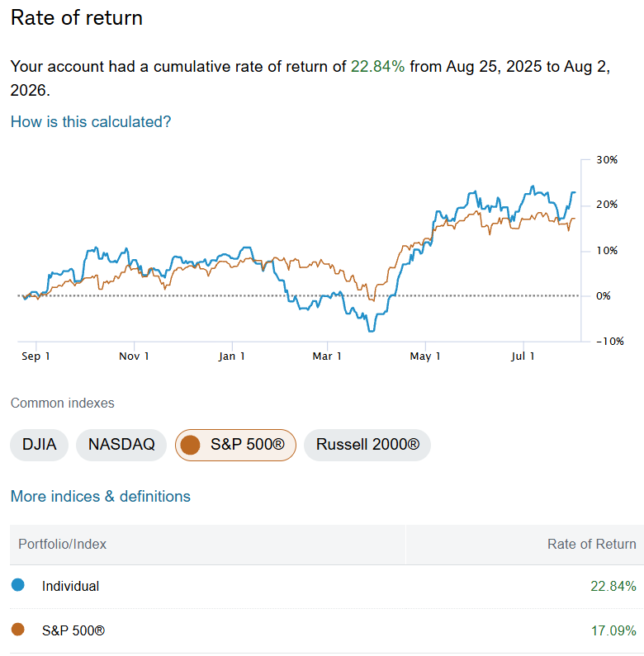
Task: Open More indices & definitions link
Action: [101, 496]
